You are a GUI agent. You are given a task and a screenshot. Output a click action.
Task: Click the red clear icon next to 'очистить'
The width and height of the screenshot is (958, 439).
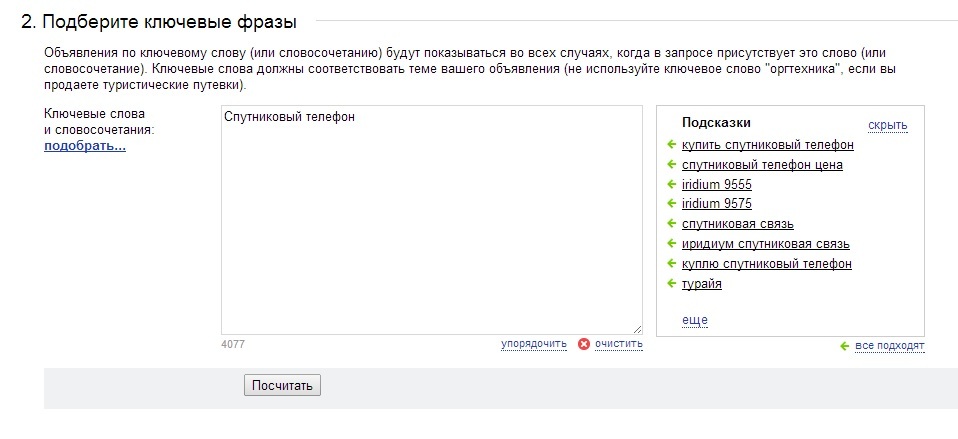[x=584, y=344]
